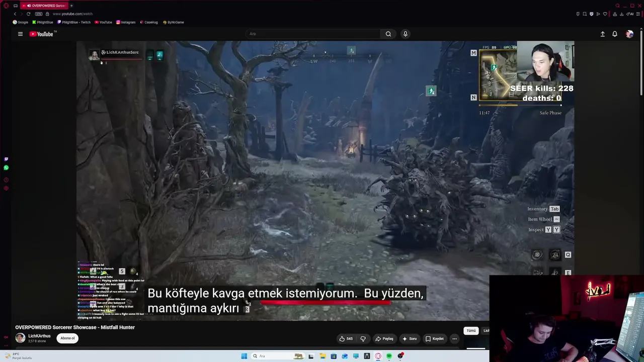Select the OVERPOWERED Sorcerer browser tab

pyautogui.click(x=45, y=6)
